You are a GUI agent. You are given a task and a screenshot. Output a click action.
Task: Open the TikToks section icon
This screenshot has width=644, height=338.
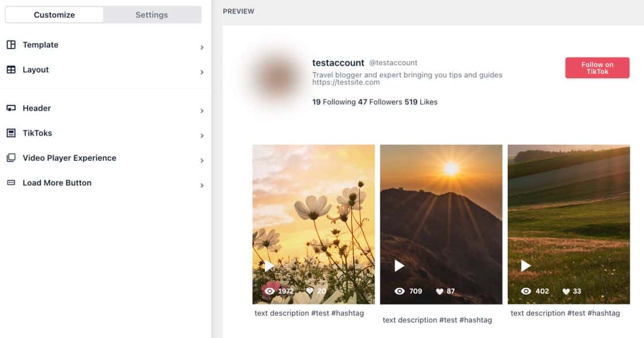(12, 133)
